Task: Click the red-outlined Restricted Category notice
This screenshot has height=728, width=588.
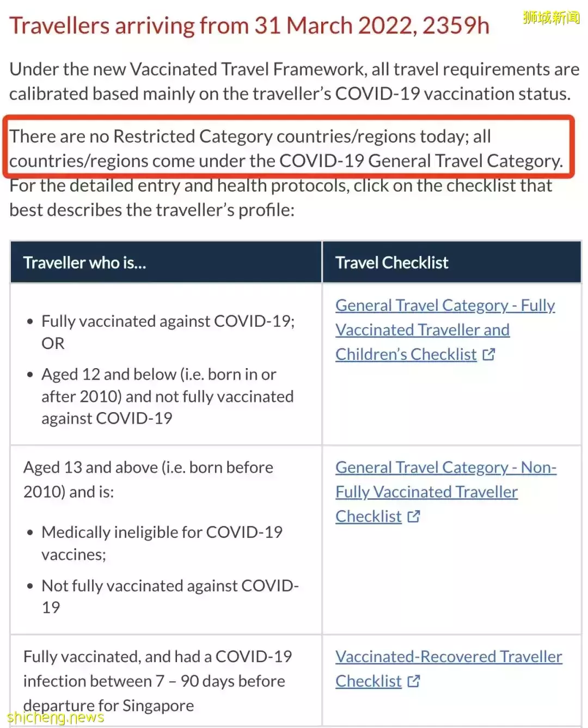Action: [286, 148]
